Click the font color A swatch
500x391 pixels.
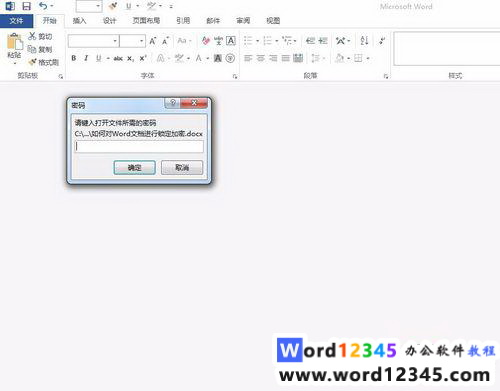(x=199, y=58)
